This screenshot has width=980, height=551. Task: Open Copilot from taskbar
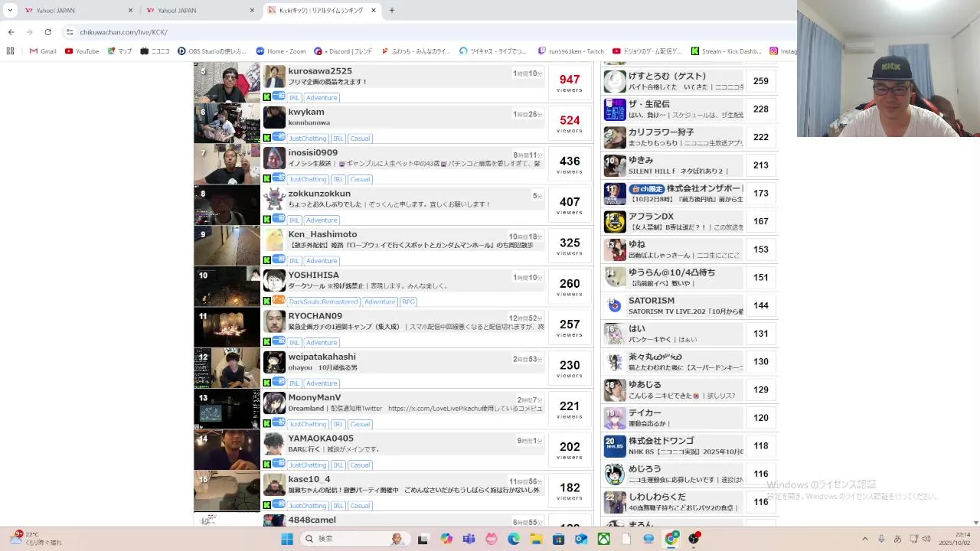[446, 539]
